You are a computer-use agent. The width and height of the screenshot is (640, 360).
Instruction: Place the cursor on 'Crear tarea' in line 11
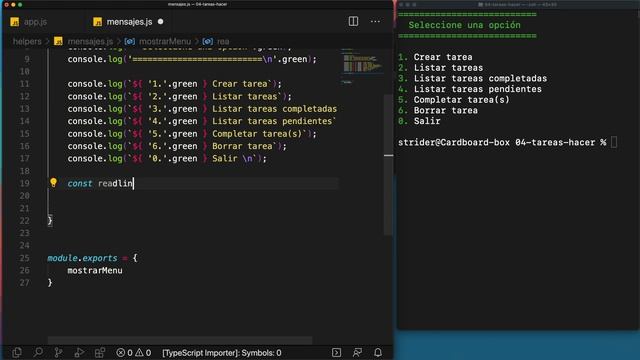[240, 84]
